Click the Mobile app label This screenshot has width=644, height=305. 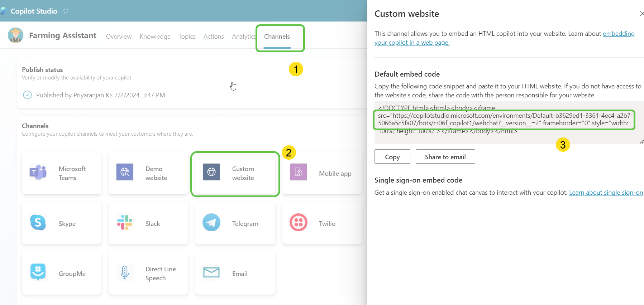pos(335,174)
